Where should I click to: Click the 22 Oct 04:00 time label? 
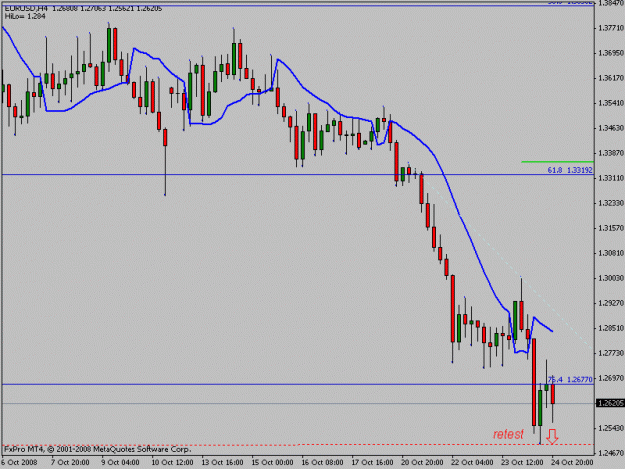pos(472,463)
